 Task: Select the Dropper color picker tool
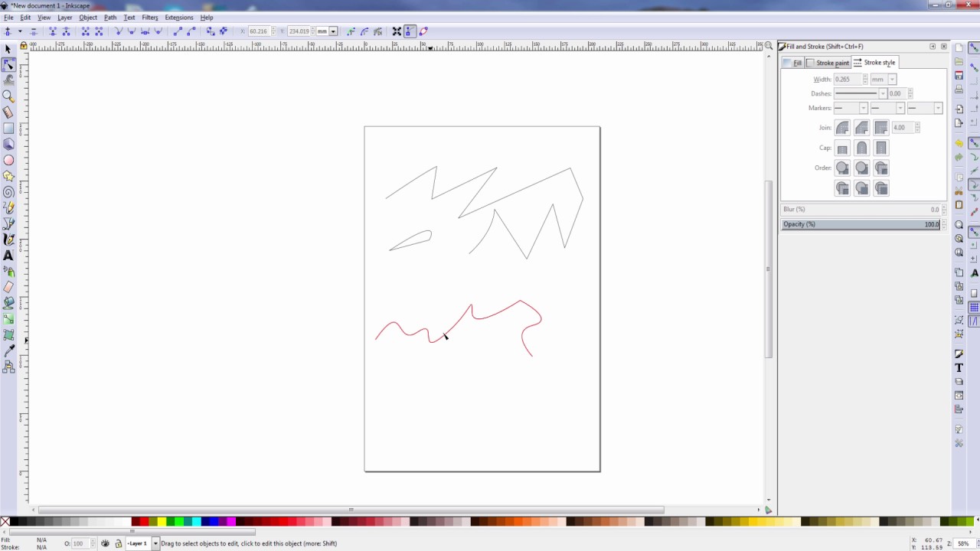pos(8,350)
